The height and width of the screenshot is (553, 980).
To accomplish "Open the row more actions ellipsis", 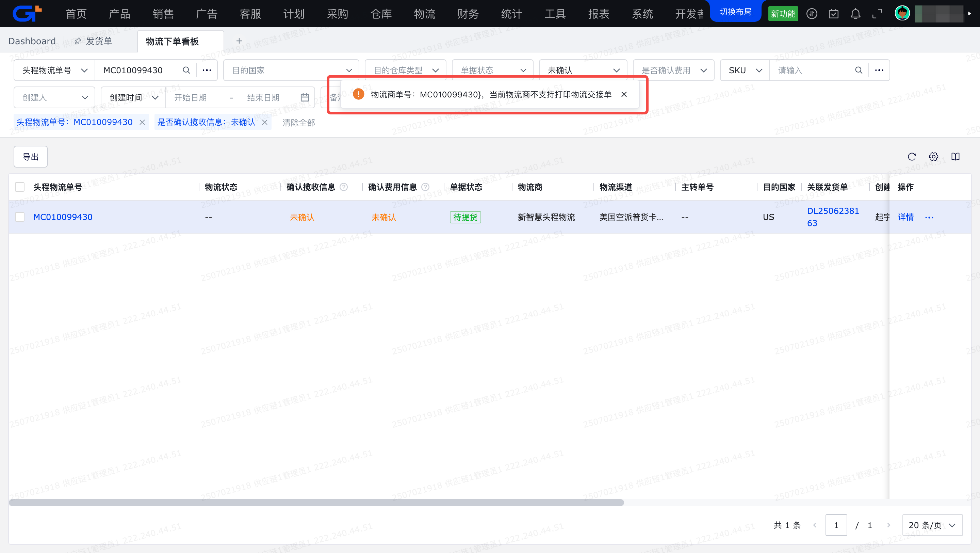I will pyautogui.click(x=929, y=217).
